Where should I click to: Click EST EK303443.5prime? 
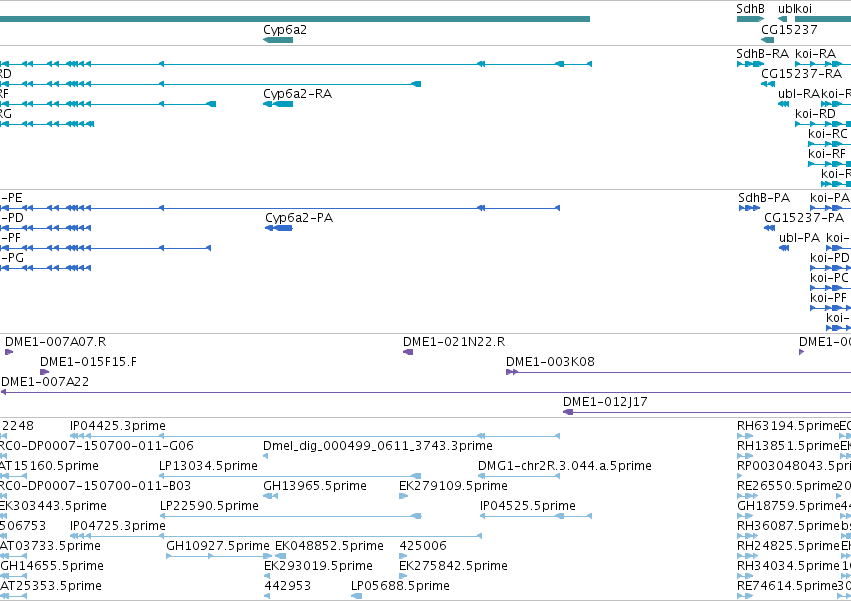53,506
